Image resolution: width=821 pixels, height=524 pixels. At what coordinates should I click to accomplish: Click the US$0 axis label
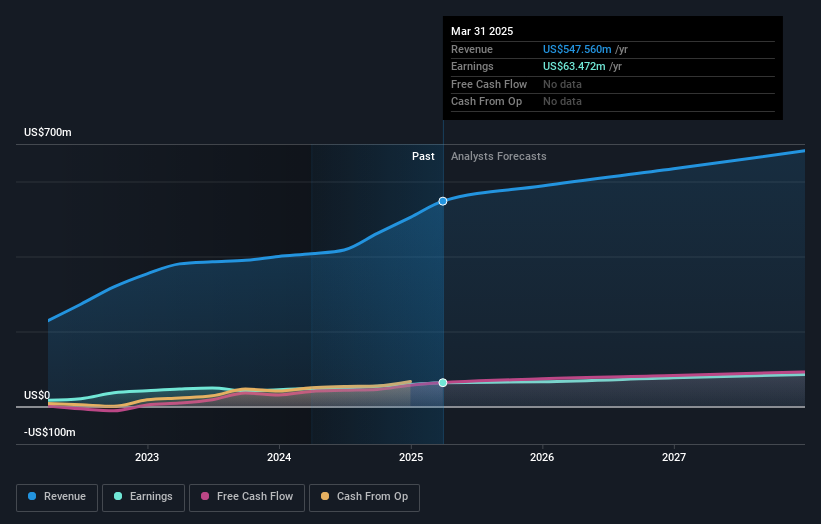37,395
